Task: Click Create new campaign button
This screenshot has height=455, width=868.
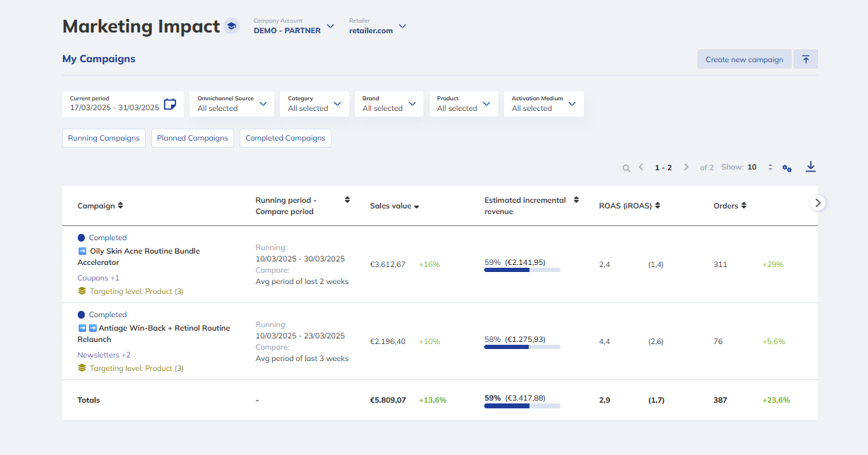Action: pyautogui.click(x=744, y=59)
